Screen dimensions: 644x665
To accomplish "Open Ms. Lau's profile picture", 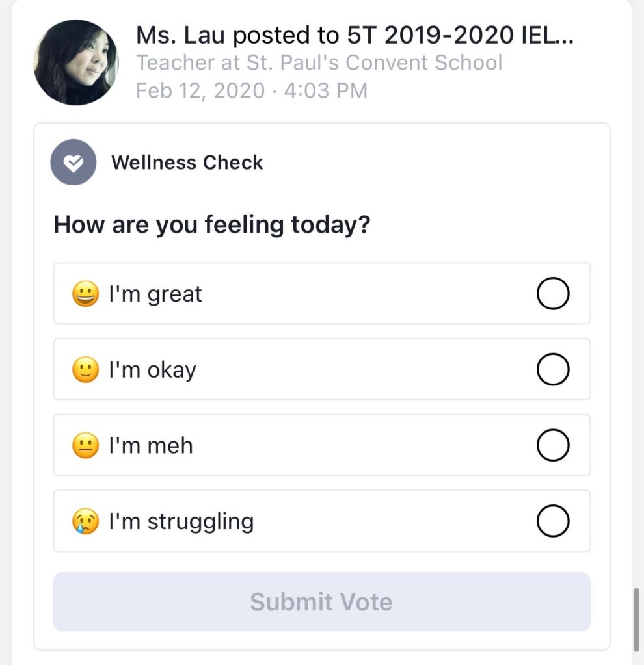I will click(76, 62).
